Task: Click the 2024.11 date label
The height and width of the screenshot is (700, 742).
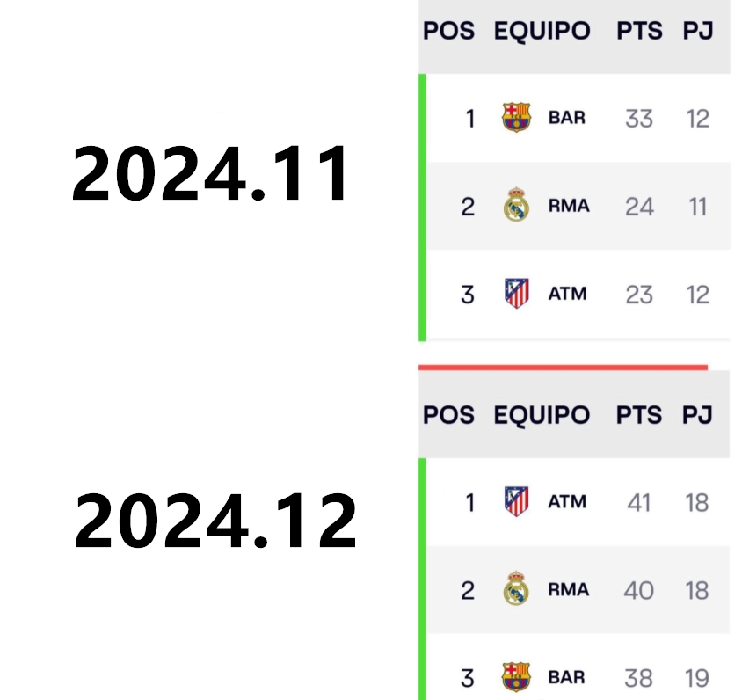Action: pos(209,173)
